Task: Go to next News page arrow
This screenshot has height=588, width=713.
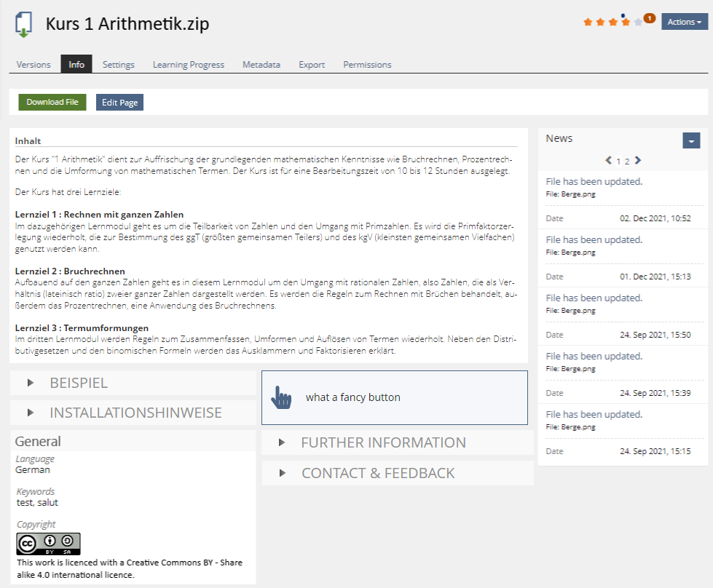Action: coord(638,161)
